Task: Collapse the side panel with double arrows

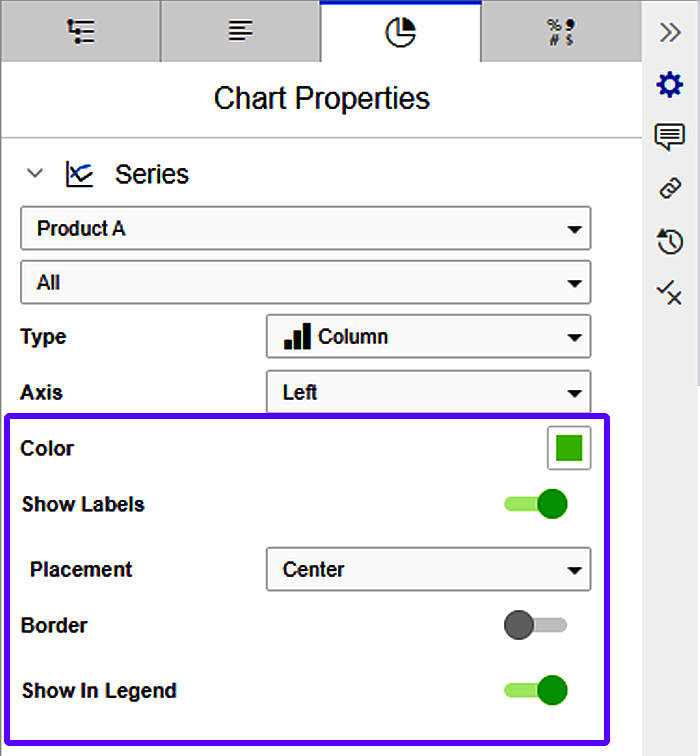Action: coord(670,32)
